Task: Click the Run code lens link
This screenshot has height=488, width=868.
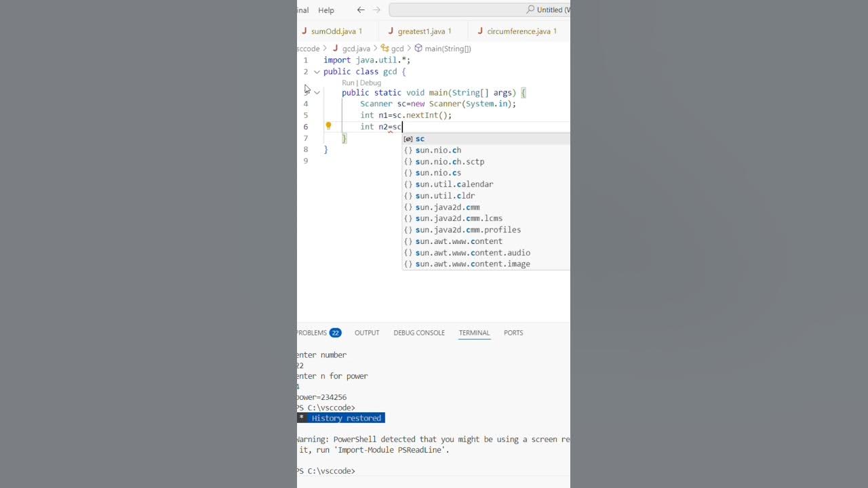Action: [x=348, y=83]
